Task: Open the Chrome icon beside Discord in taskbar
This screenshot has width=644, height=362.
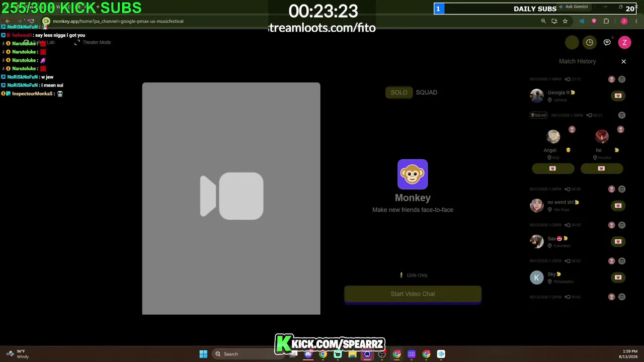Action: tap(323, 354)
